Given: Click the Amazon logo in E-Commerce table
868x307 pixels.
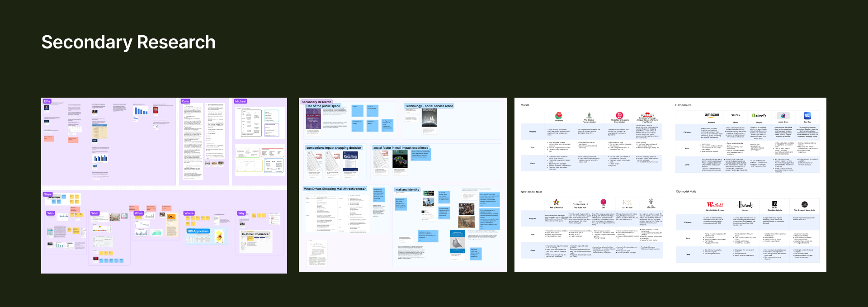Looking at the screenshot, I should (x=712, y=115).
